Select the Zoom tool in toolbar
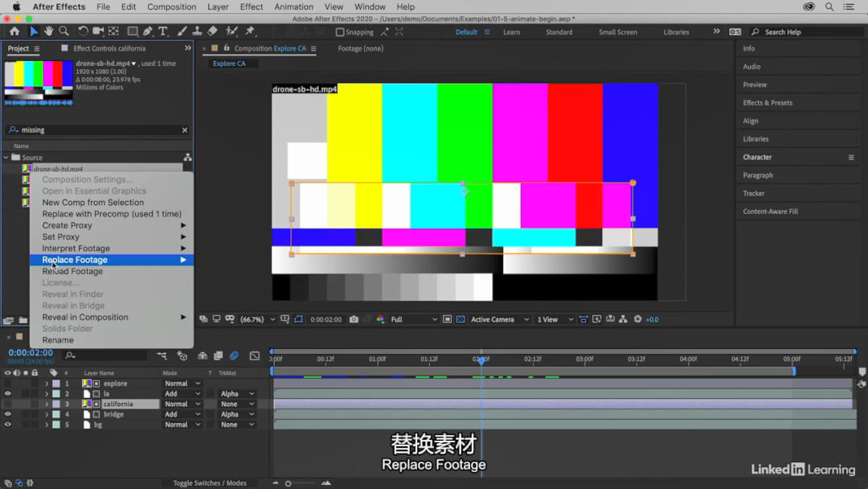Viewport: 868px width, 489px height. point(63,31)
